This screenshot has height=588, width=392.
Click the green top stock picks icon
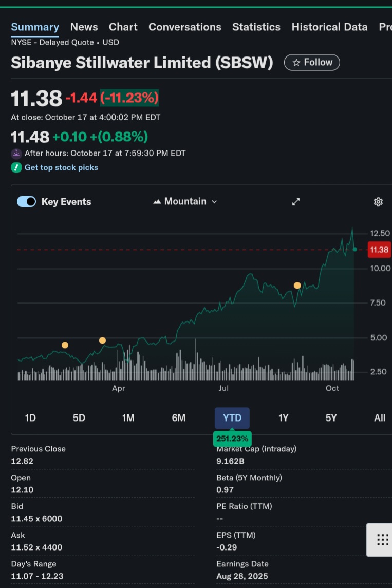point(16,167)
